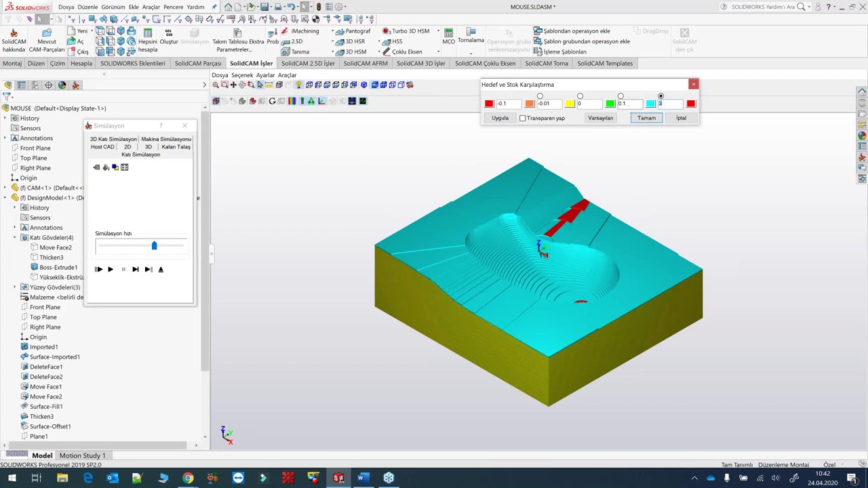The image size is (868, 488).
Task: Click the Uygula button
Action: (x=500, y=118)
